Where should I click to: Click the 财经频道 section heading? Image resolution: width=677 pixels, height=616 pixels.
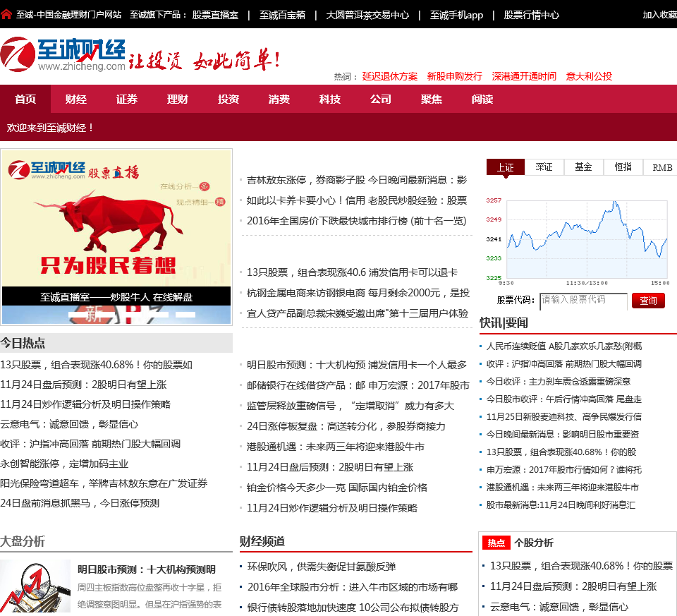(262, 541)
